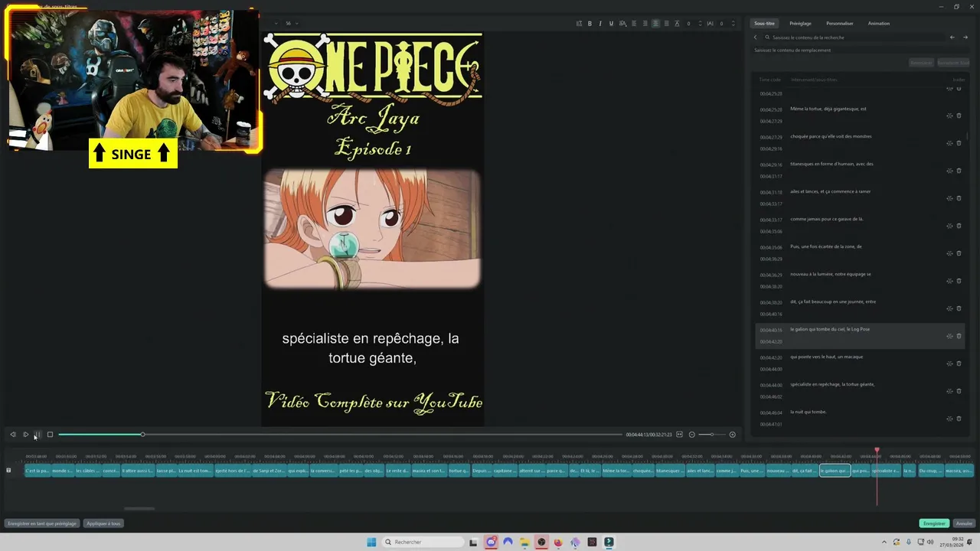Click the taskbar Rechercher search box

tap(423, 542)
